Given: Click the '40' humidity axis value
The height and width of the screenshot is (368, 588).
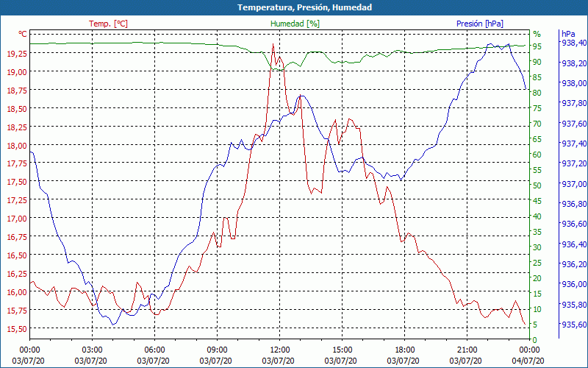Looking at the screenshot, I should (537, 216).
